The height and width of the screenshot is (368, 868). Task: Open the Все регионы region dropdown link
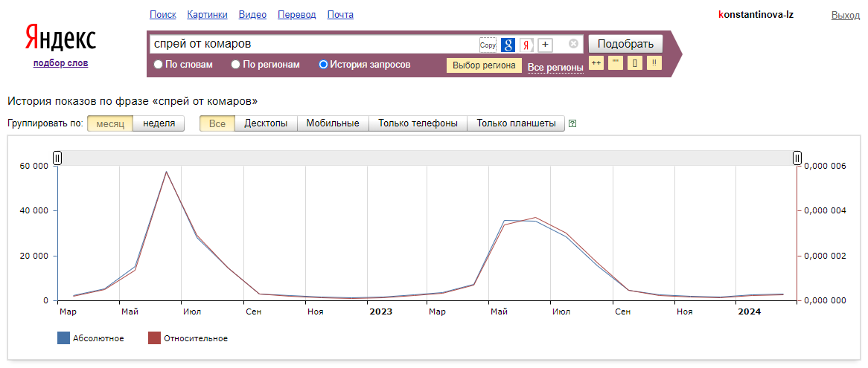point(555,68)
